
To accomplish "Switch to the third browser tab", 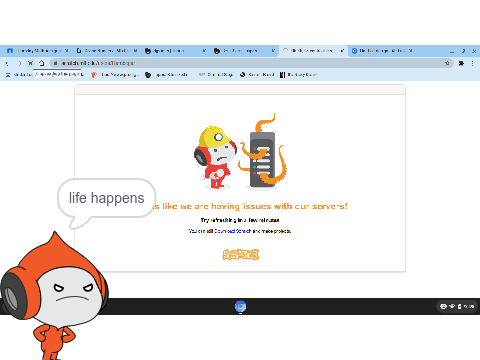I will [175, 51].
